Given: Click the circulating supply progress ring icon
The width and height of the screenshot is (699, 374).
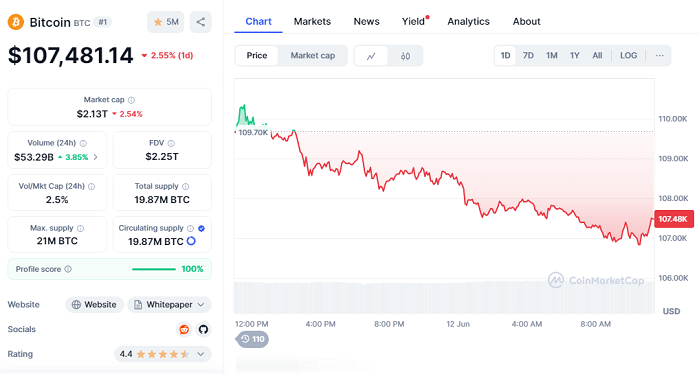Looking at the screenshot, I should coord(191,241).
